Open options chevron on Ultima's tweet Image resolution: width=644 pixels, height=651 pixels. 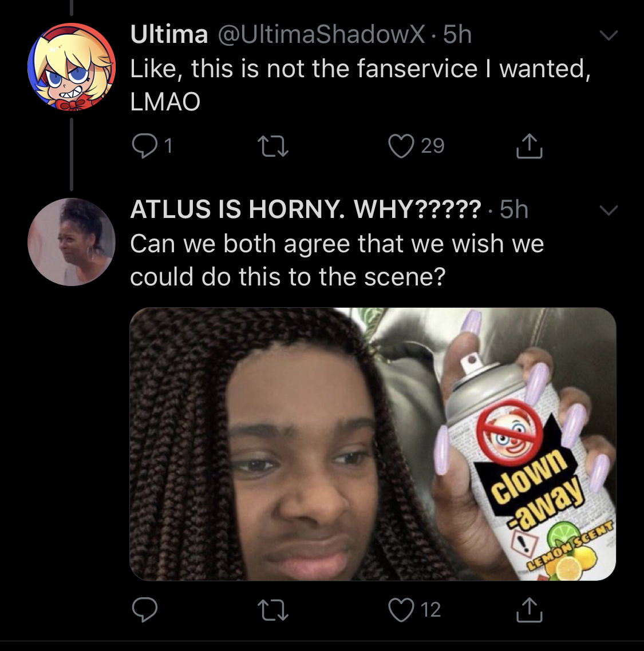[609, 35]
